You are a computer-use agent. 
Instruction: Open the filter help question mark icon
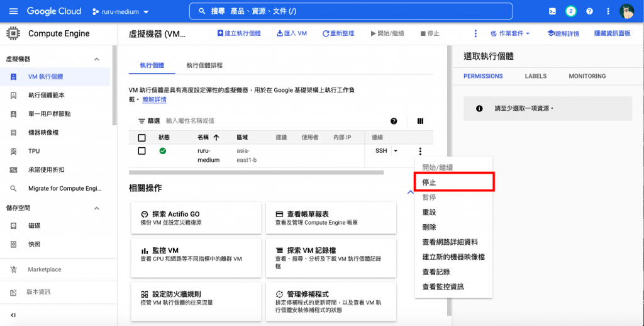[x=394, y=121]
